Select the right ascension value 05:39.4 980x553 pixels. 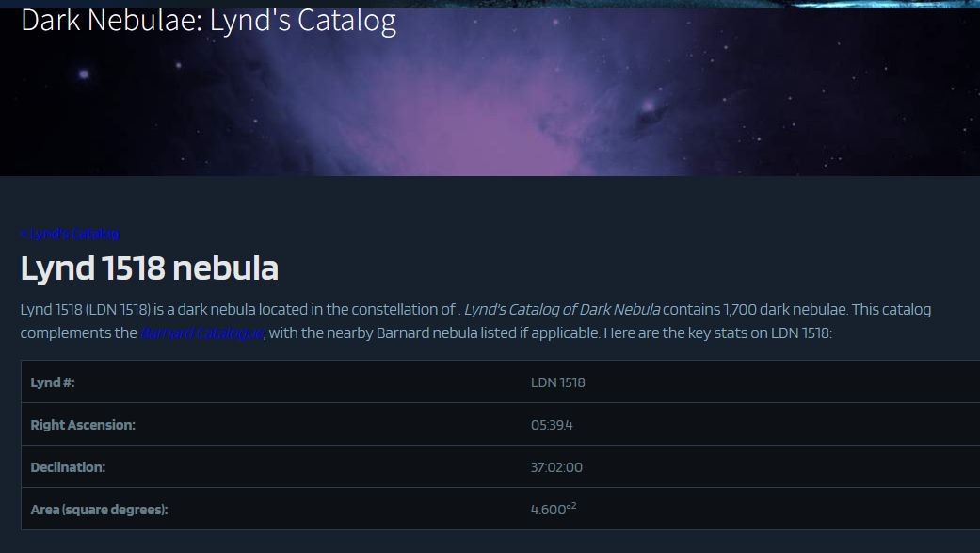pyautogui.click(x=552, y=425)
